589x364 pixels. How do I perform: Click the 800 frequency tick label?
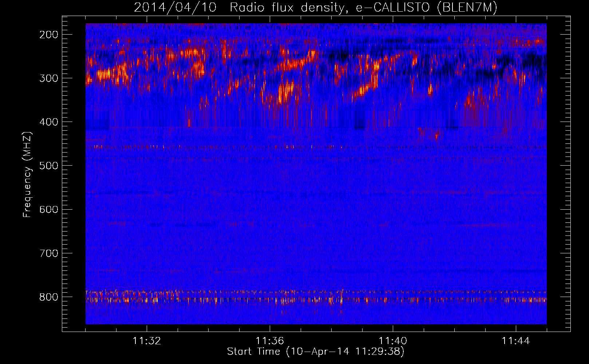[x=48, y=297]
